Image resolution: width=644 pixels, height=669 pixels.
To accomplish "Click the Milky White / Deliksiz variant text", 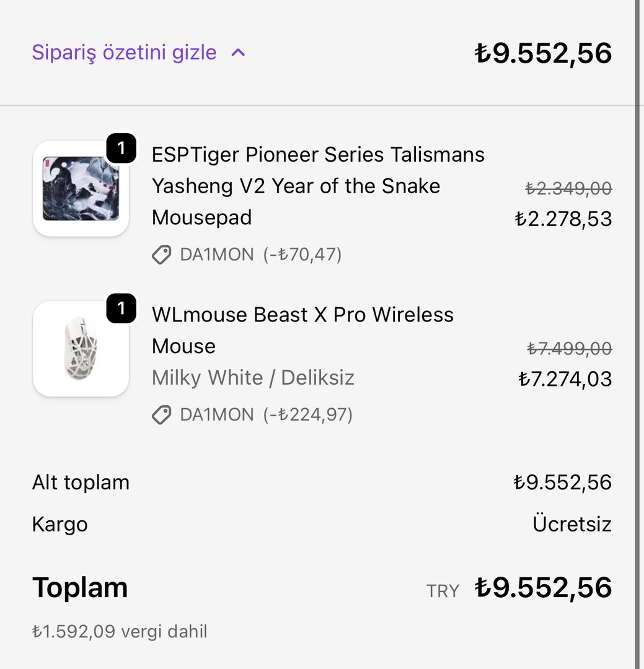I will pos(253,378).
